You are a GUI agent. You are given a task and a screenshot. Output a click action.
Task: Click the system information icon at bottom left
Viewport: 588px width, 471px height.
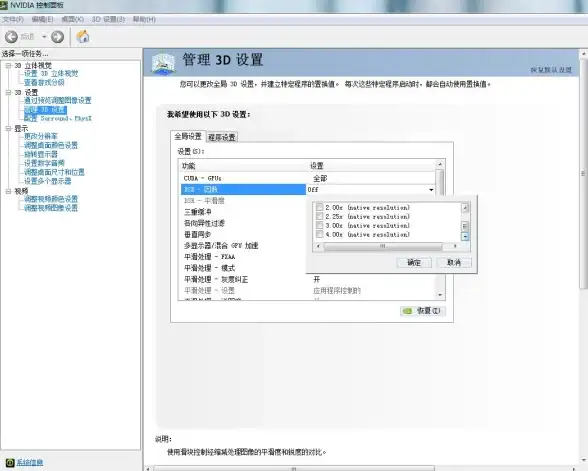coord(10,462)
